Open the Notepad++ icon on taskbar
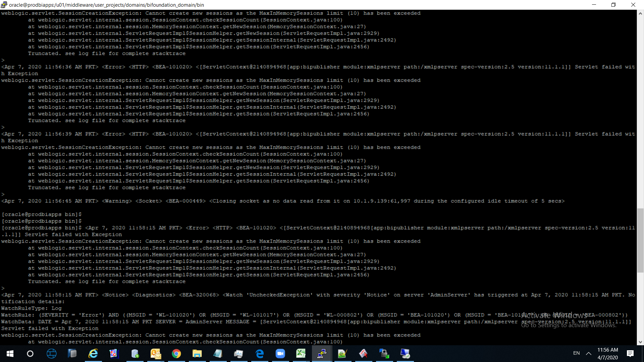 [342, 354]
